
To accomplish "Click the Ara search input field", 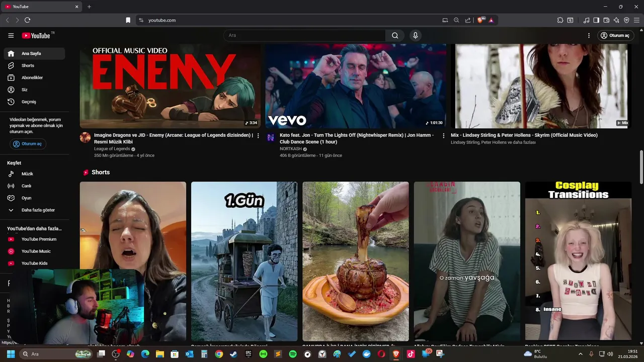I will [304, 35].
